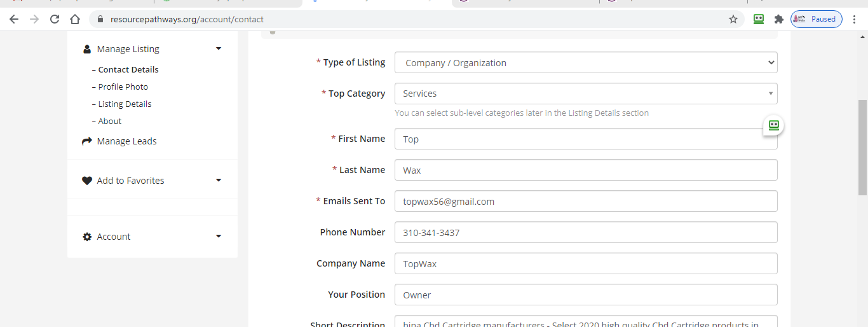Screen dimensions: 868x327
Task: Click the Account gear icon
Action: (x=87, y=237)
